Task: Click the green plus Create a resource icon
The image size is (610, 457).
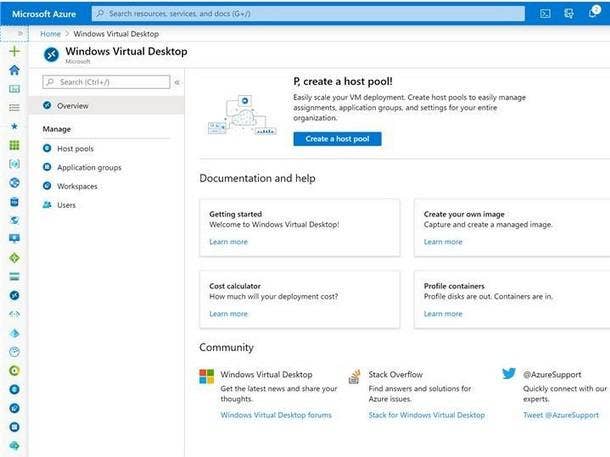Action: pyautogui.click(x=14, y=51)
